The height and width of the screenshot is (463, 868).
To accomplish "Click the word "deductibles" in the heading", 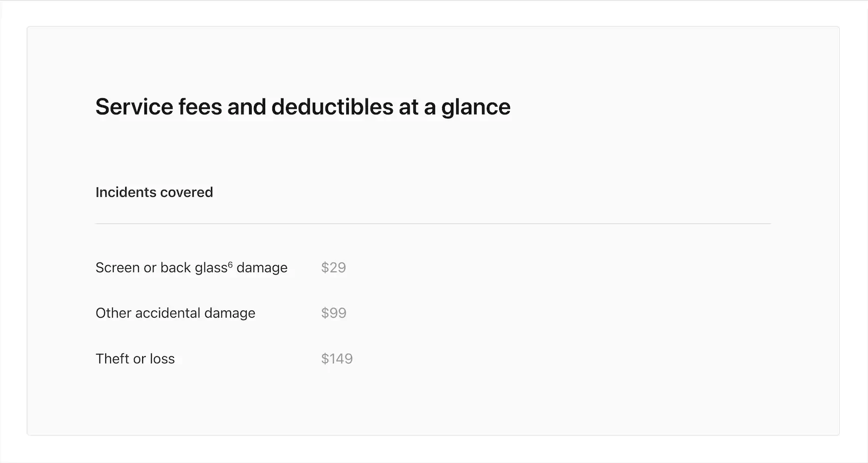I will coord(332,107).
